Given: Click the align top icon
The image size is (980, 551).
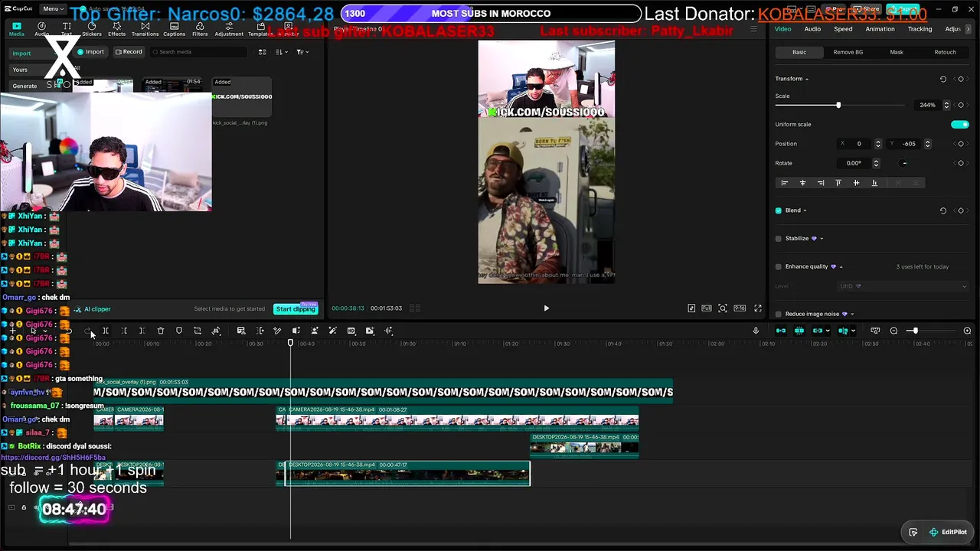Looking at the screenshot, I should click(x=838, y=183).
